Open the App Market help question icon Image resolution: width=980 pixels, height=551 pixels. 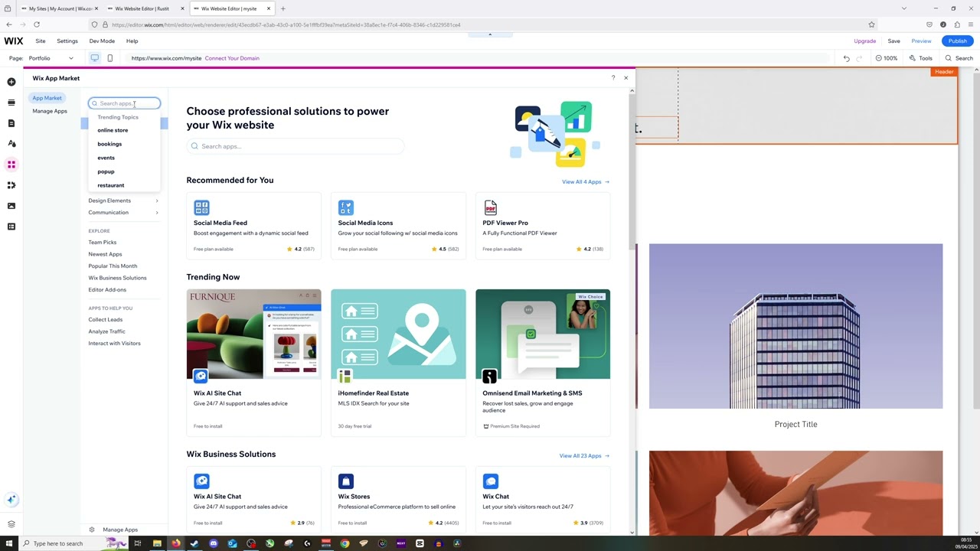point(613,78)
